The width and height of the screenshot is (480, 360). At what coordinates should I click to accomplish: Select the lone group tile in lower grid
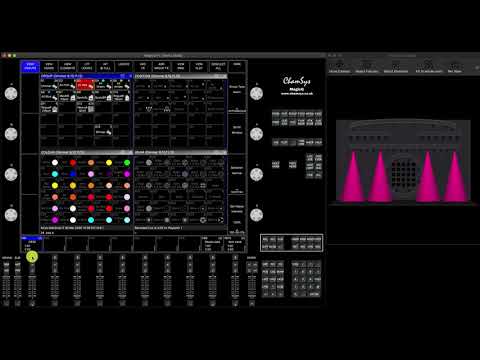coord(103,131)
